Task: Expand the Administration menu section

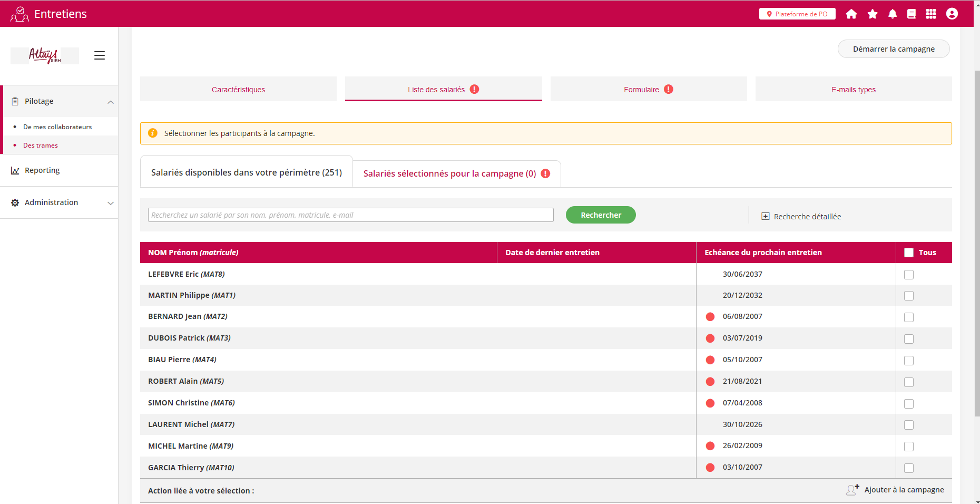Action: pyautogui.click(x=110, y=203)
